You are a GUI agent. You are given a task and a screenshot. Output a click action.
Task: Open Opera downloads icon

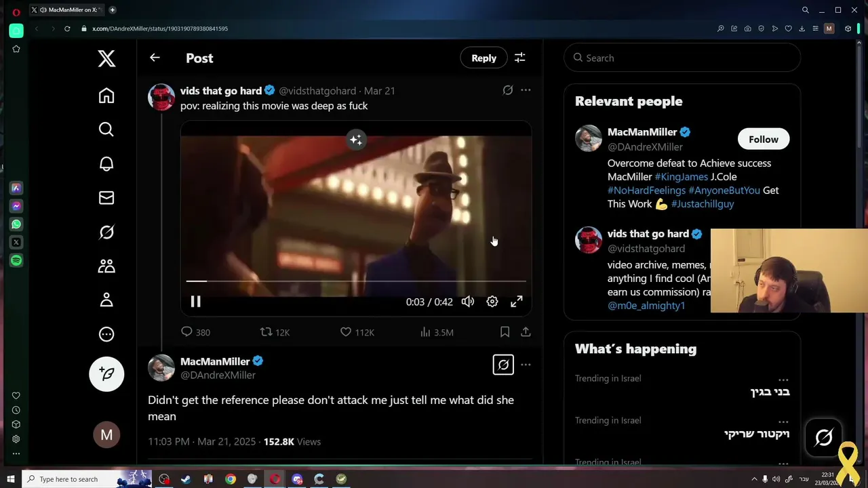point(802,28)
